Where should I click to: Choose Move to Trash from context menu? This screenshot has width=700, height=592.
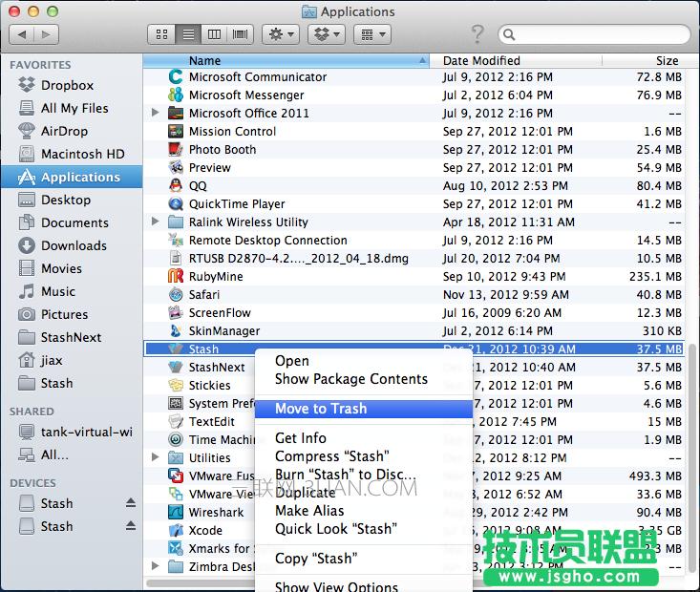321,409
